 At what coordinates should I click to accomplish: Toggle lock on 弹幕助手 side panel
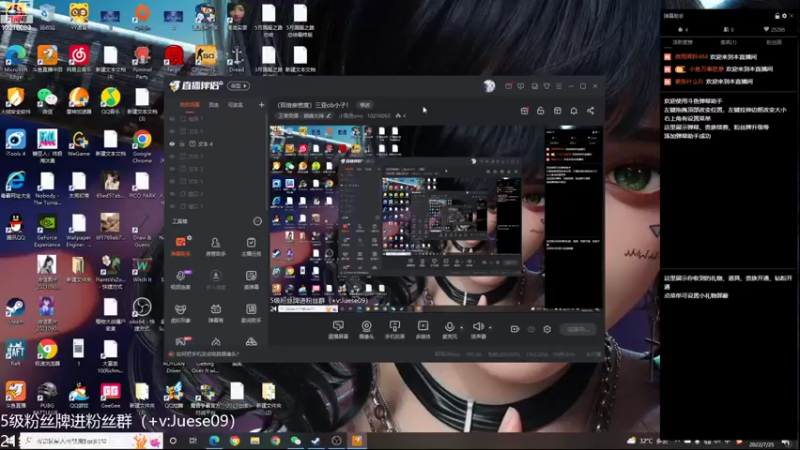coord(777,16)
